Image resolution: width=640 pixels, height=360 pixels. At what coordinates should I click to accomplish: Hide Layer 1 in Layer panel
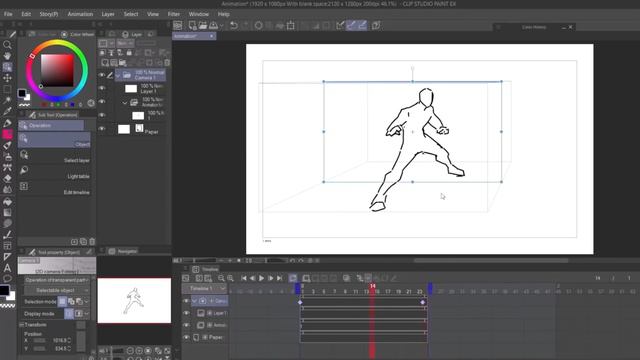pyautogui.click(x=102, y=88)
